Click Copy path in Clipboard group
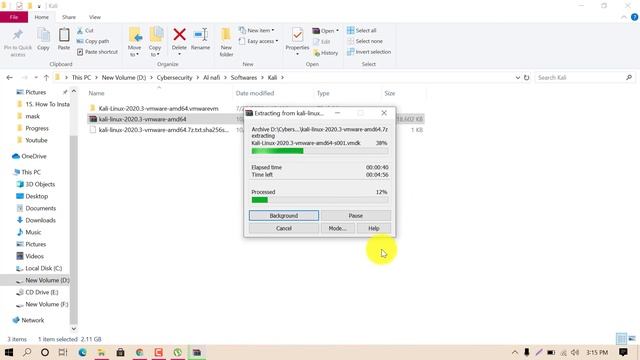 (x=93, y=41)
